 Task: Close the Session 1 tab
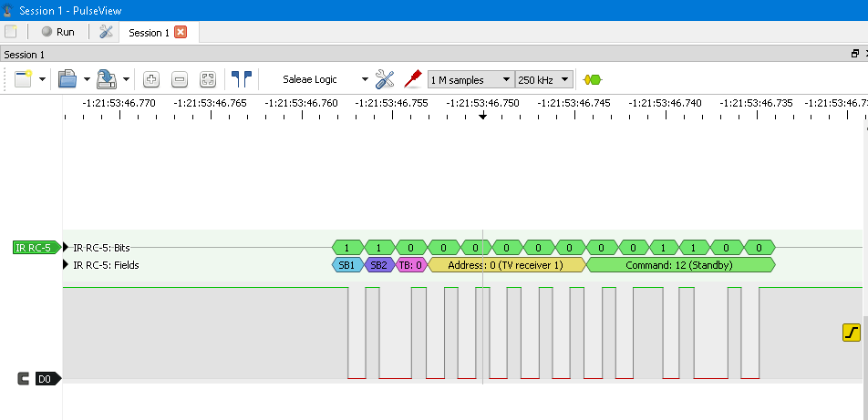click(x=181, y=33)
